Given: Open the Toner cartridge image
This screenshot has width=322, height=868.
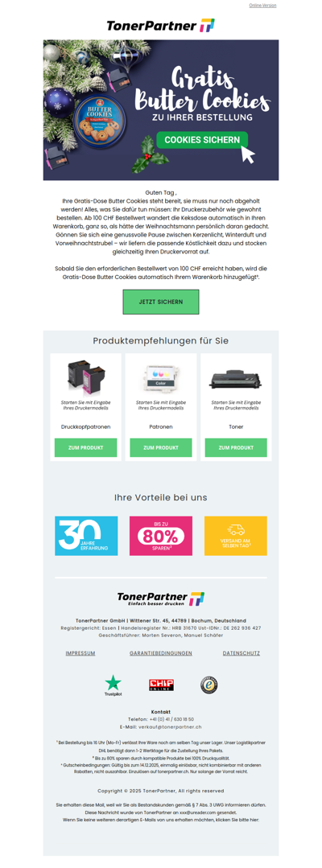Looking at the screenshot, I should [236, 379].
